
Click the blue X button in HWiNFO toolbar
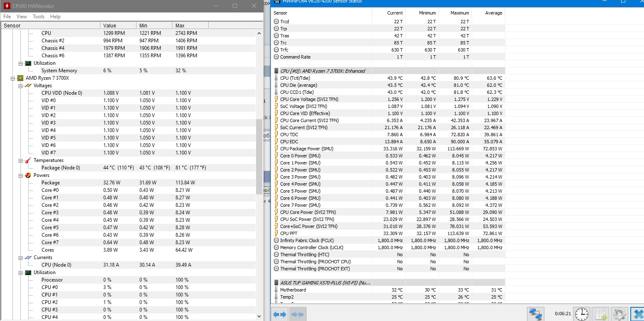[637, 314]
